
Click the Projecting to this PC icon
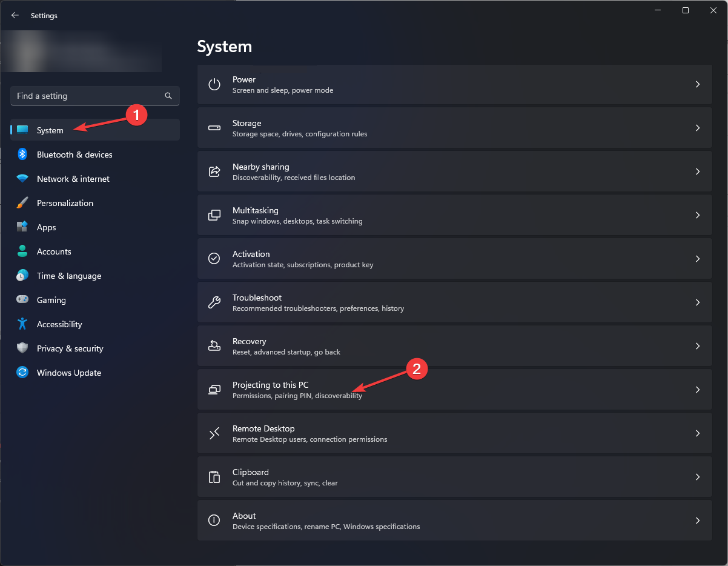point(214,390)
